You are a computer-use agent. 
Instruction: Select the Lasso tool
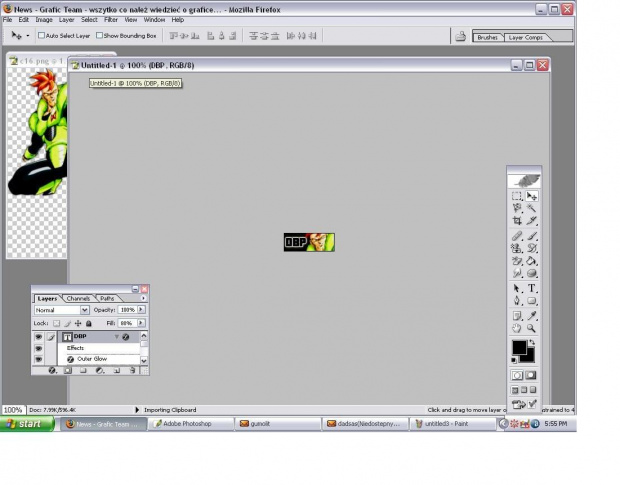click(x=517, y=208)
